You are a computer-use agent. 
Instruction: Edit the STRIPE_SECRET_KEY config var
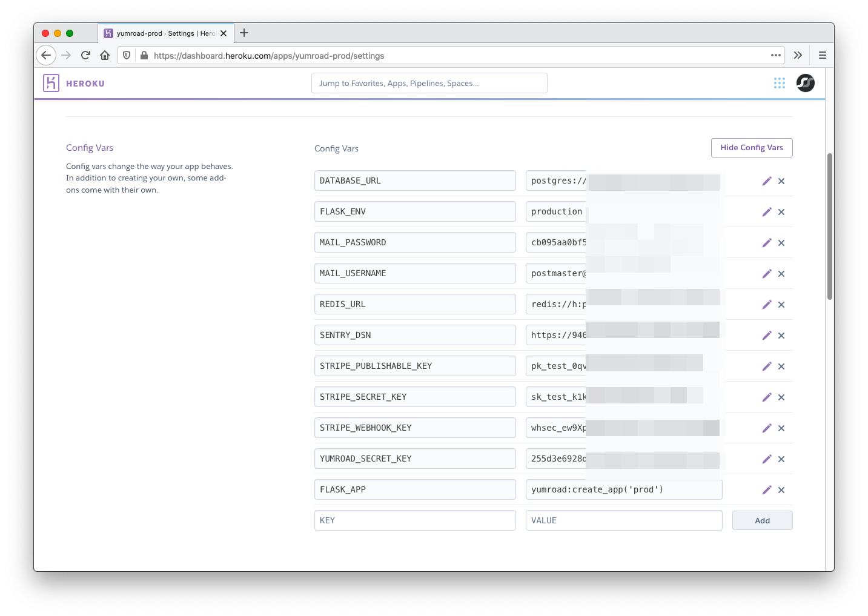click(767, 397)
